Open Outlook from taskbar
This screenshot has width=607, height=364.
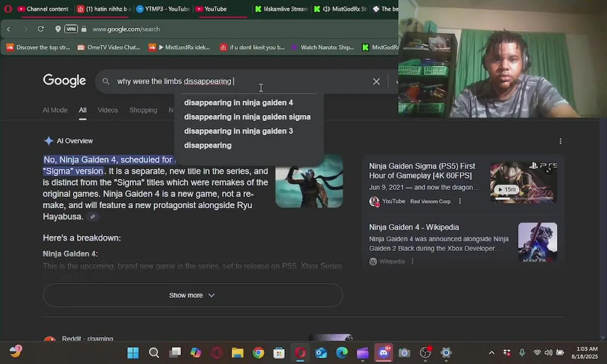point(321,353)
